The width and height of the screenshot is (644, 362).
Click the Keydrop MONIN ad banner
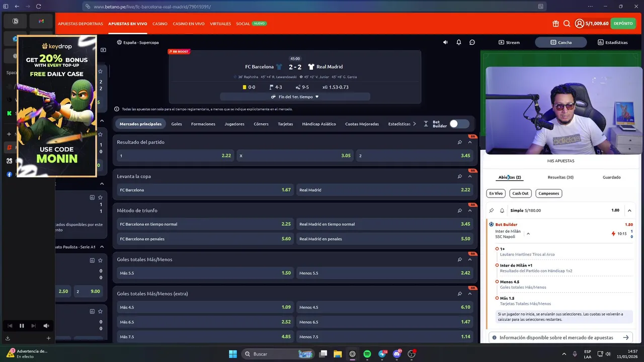(x=56, y=106)
